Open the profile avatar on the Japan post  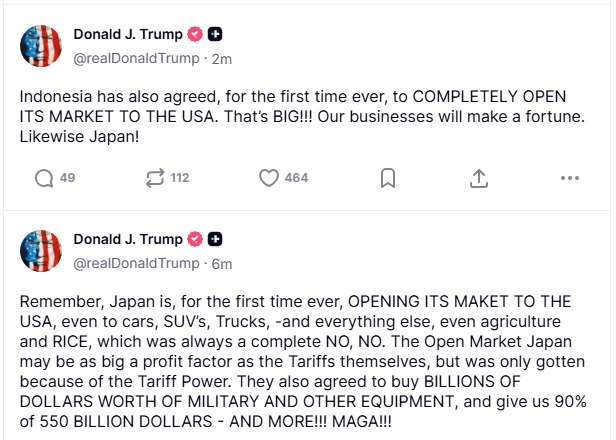41,251
